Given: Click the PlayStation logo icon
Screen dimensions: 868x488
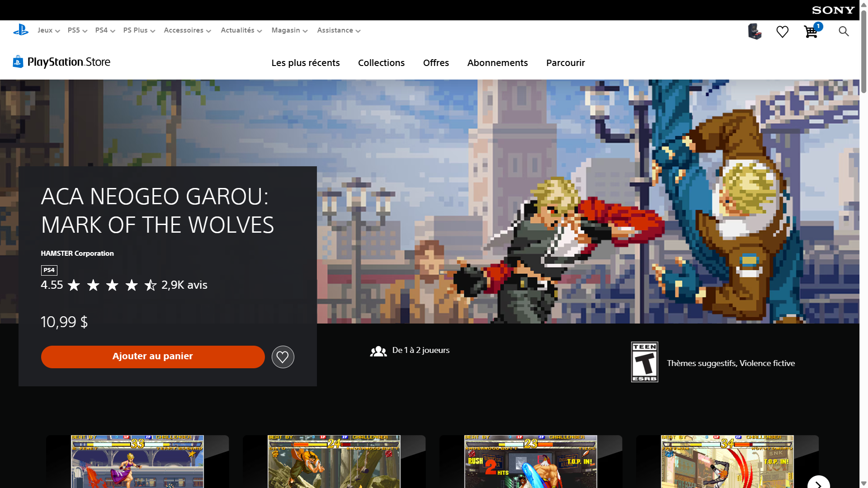Looking at the screenshot, I should pos(21,30).
